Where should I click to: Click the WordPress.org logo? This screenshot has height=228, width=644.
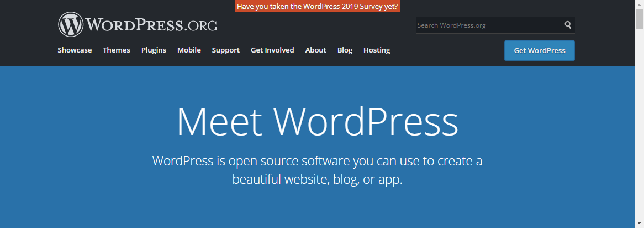(138, 25)
